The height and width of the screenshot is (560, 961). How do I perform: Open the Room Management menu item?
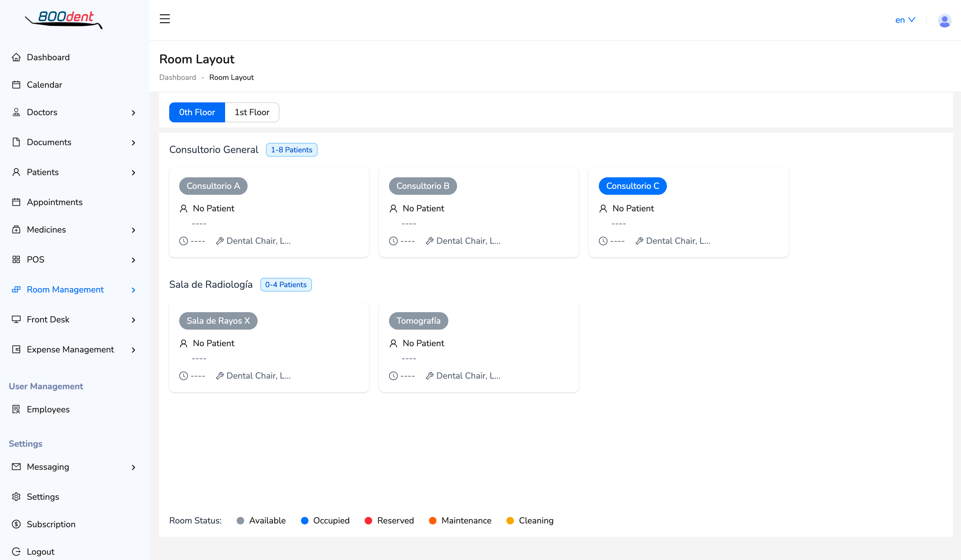tap(65, 290)
